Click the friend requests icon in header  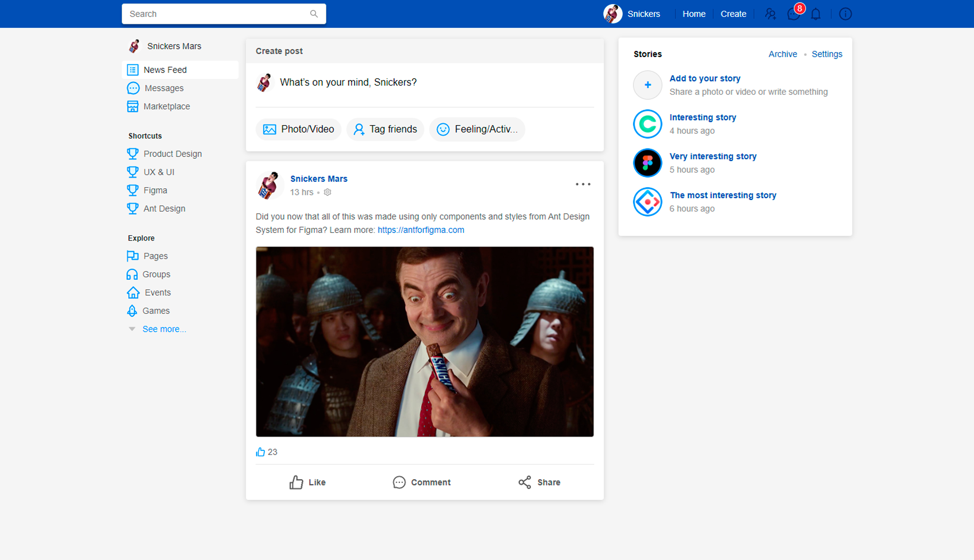click(770, 14)
